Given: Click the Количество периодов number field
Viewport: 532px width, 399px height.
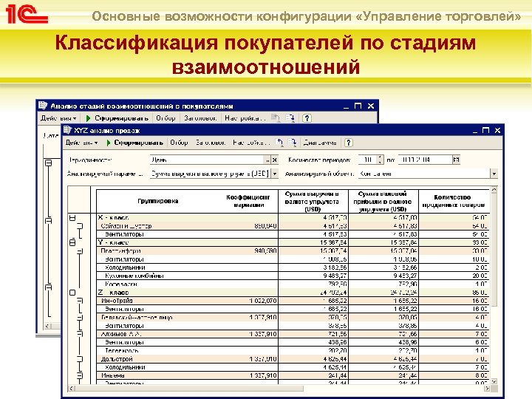Looking at the screenshot, I should click(368, 160).
